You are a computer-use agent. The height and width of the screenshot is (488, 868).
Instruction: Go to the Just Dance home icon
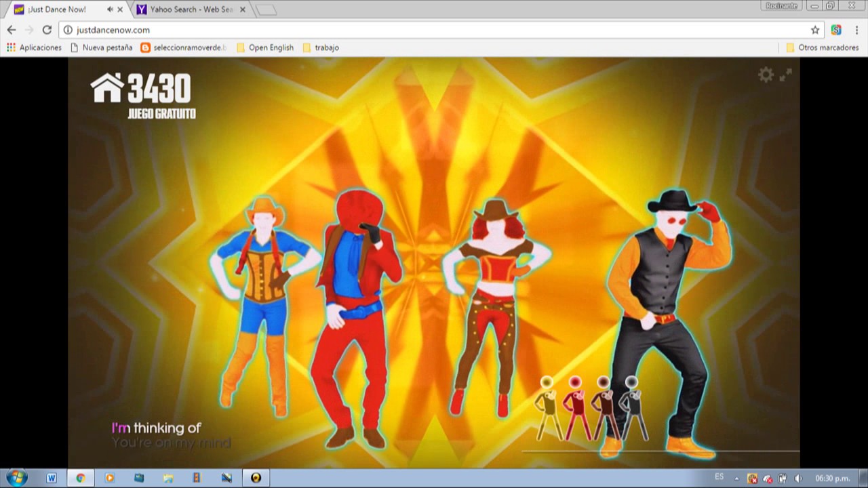[x=107, y=88]
